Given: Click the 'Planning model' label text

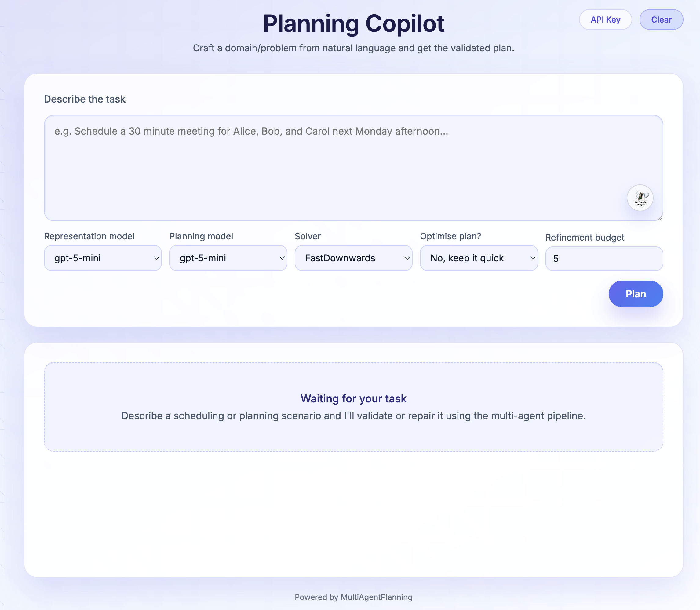Looking at the screenshot, I should pyautogui.click(x=201, y=236).
